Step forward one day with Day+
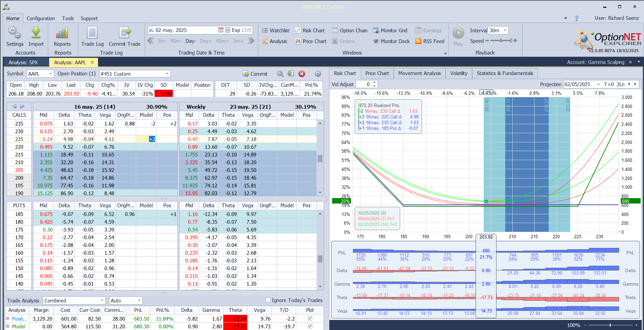Image resolution: width=644 pixels, height=330 pixels. click(206, 41)
